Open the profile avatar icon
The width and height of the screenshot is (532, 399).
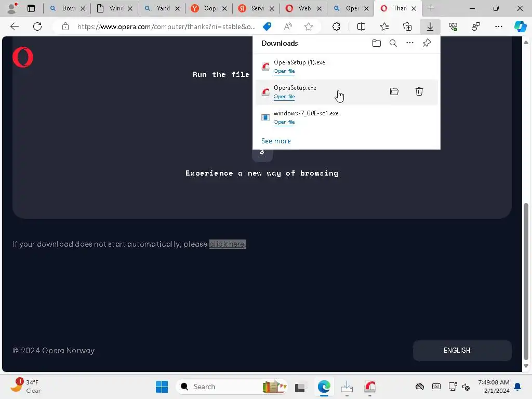pyautogui.click(x=12, y=8)
